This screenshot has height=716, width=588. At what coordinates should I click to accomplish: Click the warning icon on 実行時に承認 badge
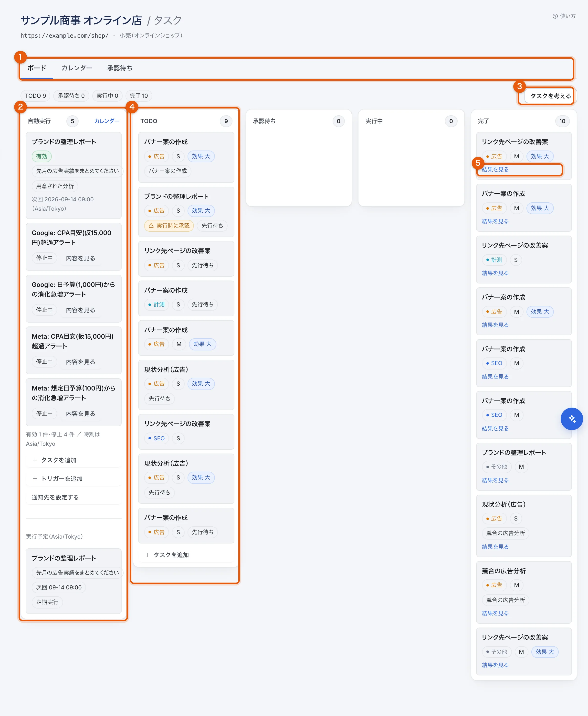tap(151, 226)
